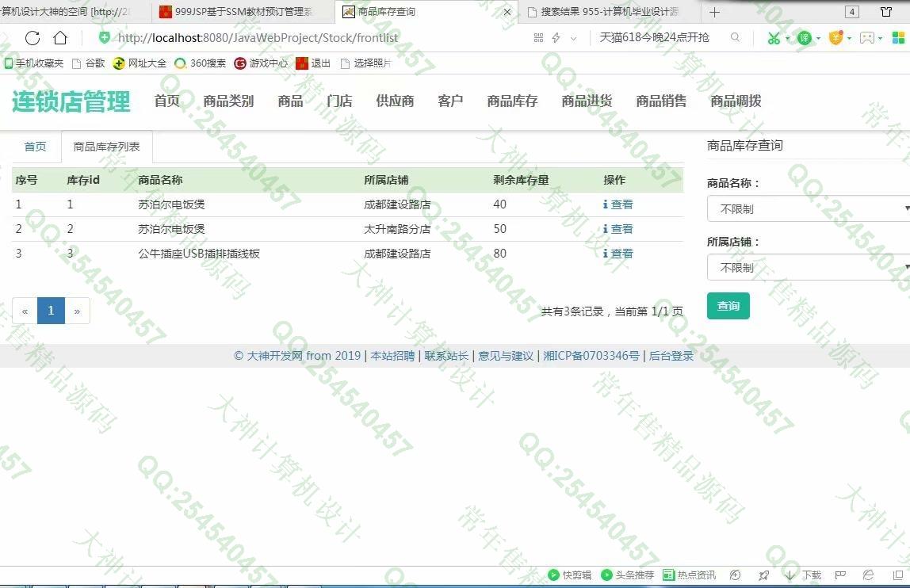View stock of 苏泊尔电饭煲 at 成都建设路店
This screenshot has width=910, height=588.
[x=618, y=204]
